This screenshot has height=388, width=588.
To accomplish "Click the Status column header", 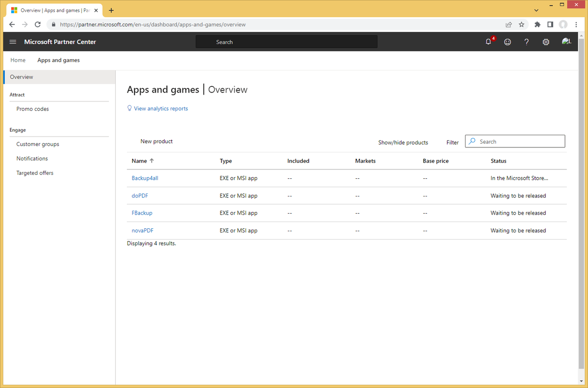I will 498,161.
